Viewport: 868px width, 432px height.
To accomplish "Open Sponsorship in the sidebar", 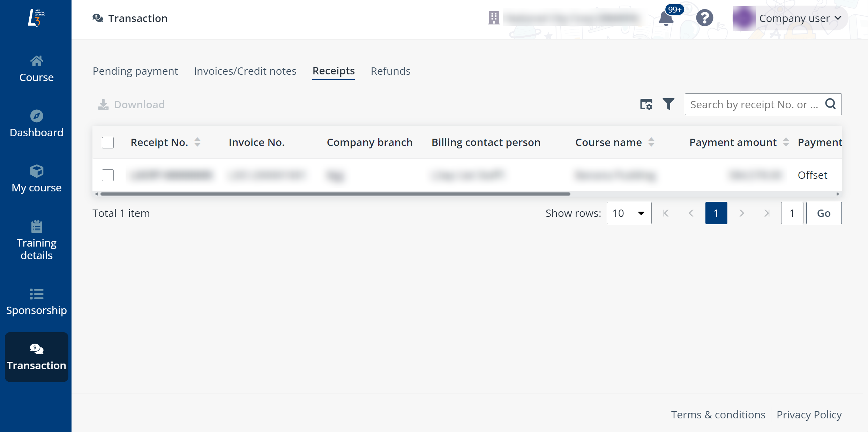I will point(36,302).
